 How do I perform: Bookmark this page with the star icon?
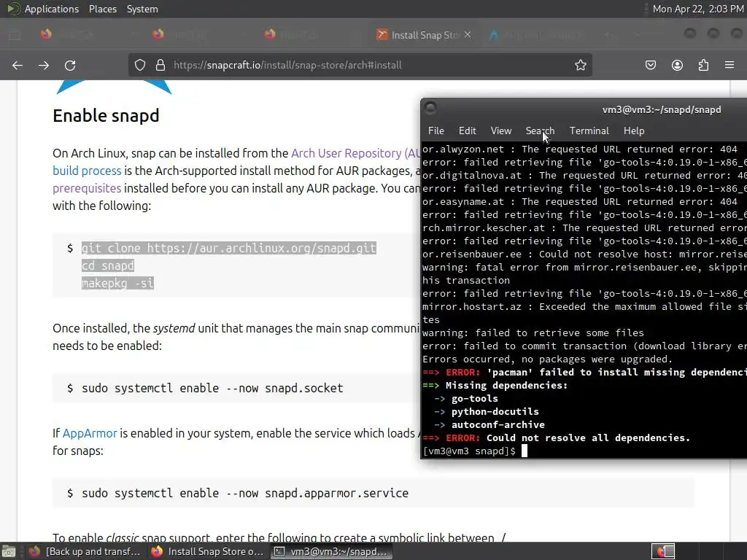[580, 65]
